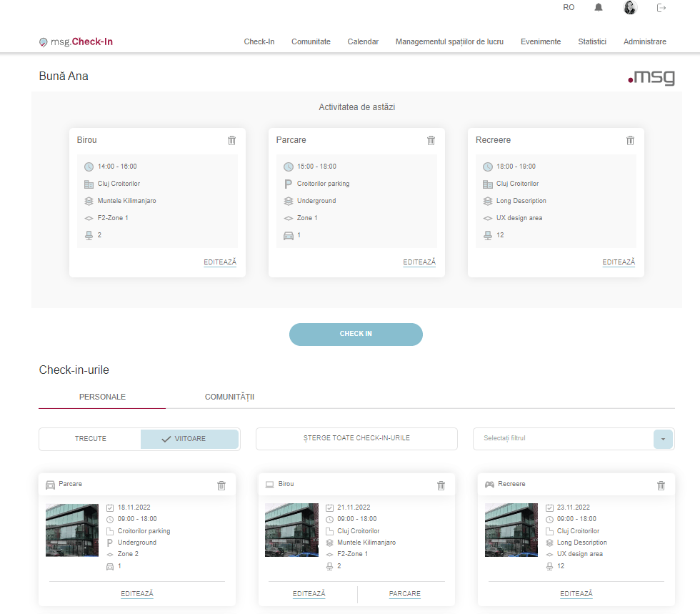This screenshot has height=614, width=700.
Task: Switch the toggle to Trecute check-ins
Action: click(x=91, y=439)
